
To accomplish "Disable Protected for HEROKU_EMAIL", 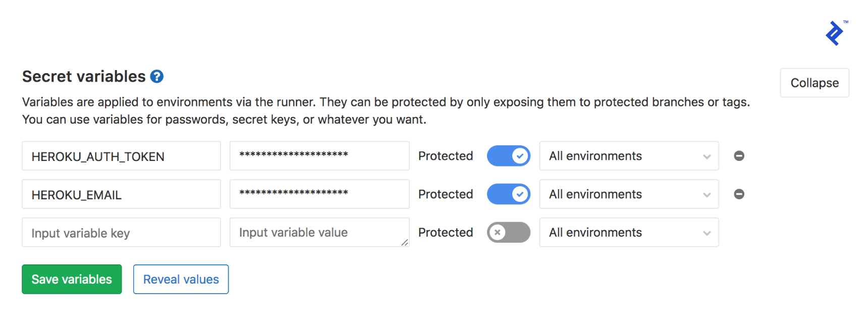I will 508,194.
